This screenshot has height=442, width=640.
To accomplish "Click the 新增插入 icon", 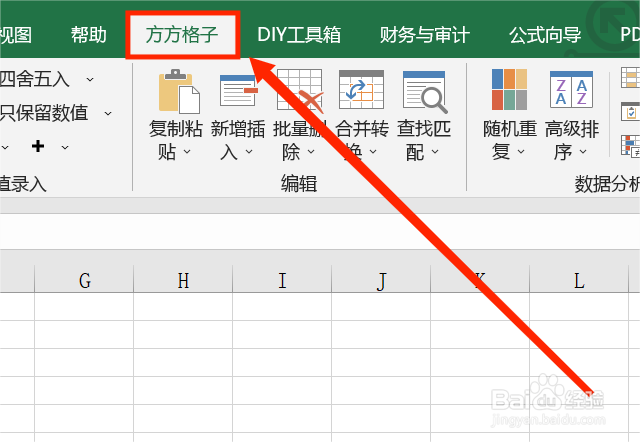I will 239,91.
